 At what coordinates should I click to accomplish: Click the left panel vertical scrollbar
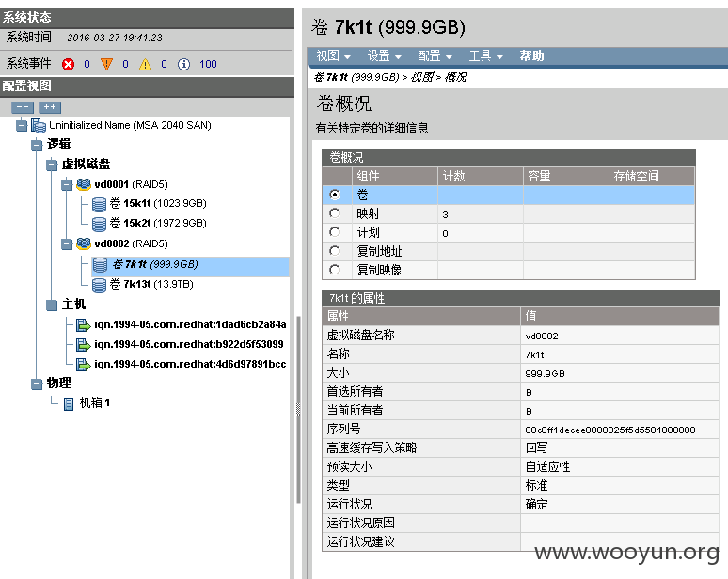click(x=298, y=410)
